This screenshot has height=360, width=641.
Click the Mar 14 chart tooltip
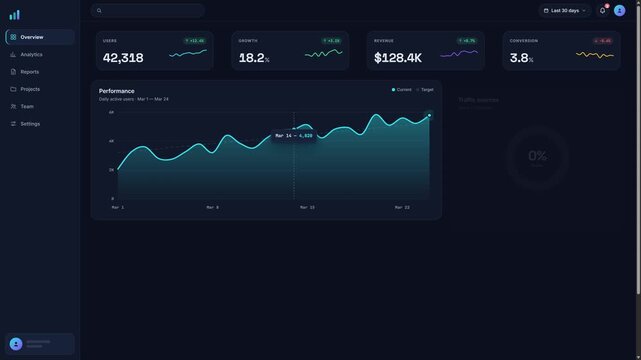294,136
